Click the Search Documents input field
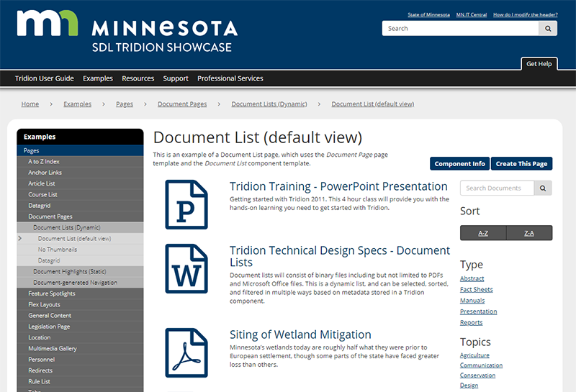The image size is (576, 392). click(496, 188)
